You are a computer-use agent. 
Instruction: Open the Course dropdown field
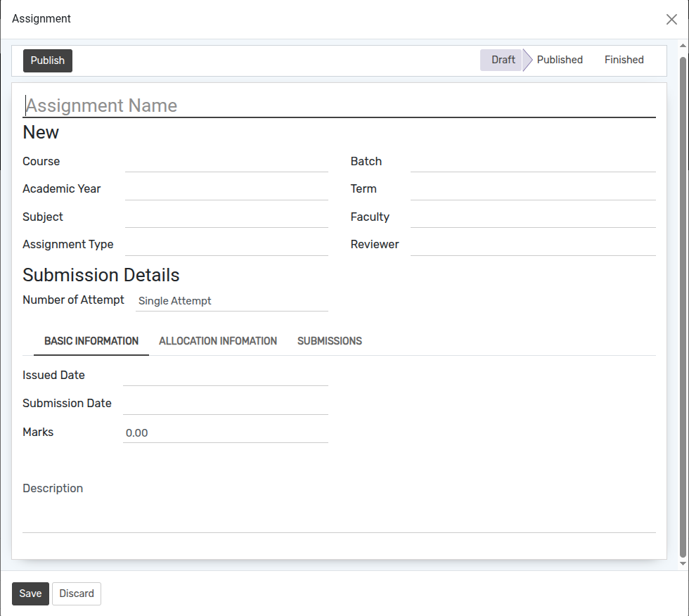[226, 162]
